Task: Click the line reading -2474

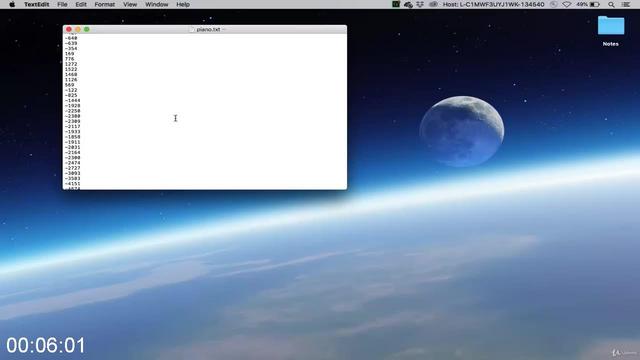Action: coord(72,163)
